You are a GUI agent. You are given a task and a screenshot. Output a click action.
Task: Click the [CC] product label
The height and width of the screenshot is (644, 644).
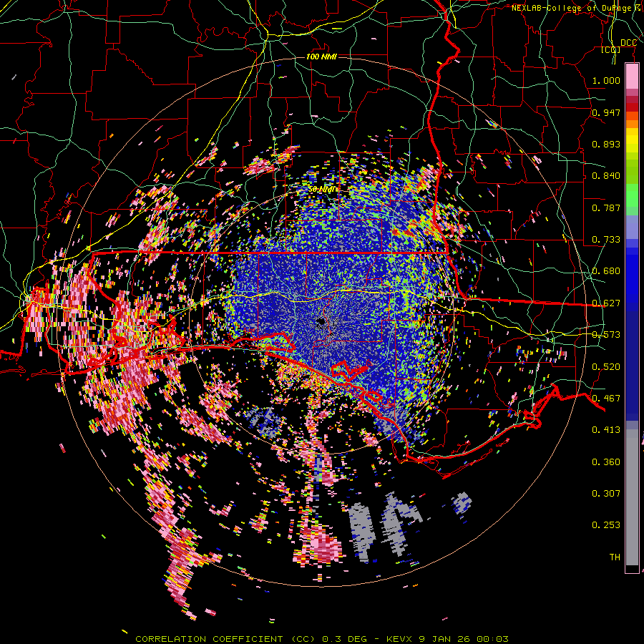pos(611,49)
